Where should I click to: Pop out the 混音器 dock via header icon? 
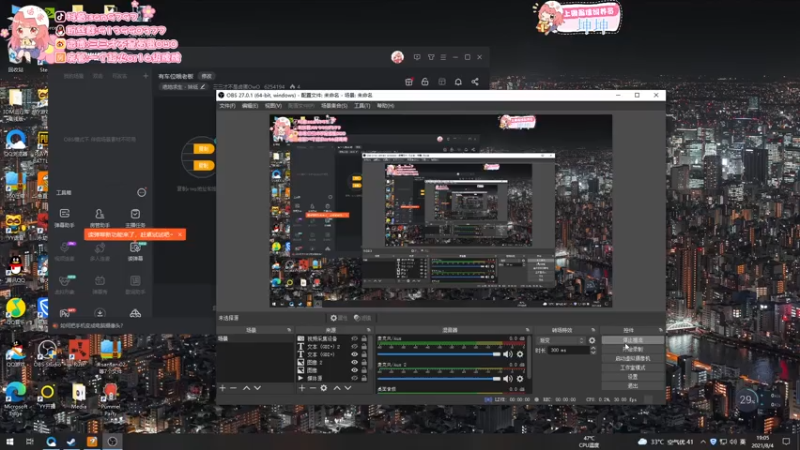[x=528, y=330]
